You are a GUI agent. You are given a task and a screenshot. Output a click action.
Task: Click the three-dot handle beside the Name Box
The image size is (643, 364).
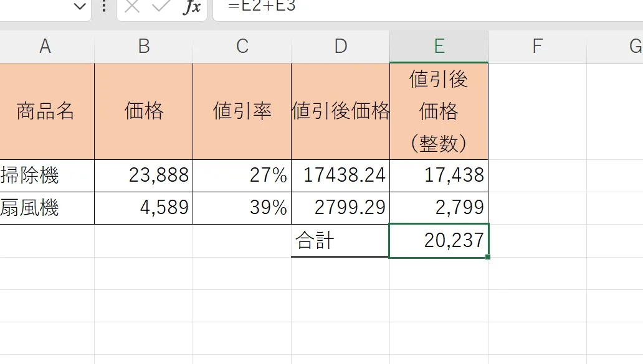(103, 7)
